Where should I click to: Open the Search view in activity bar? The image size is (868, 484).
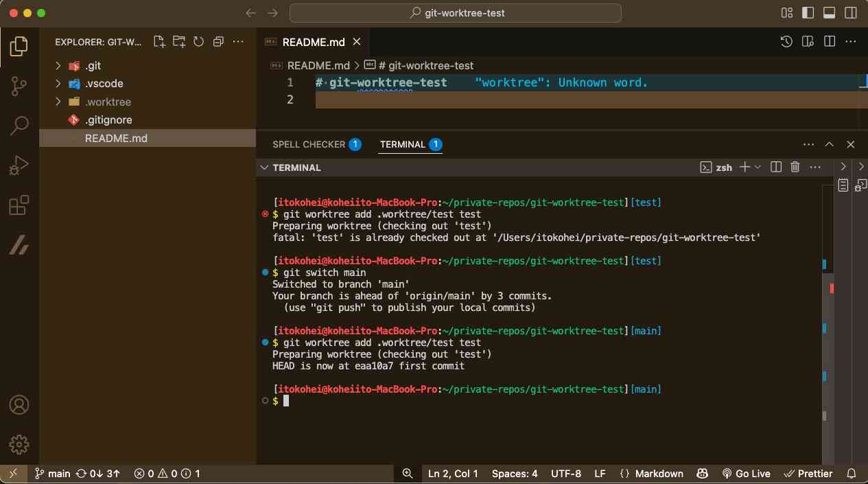click(19, 125)
